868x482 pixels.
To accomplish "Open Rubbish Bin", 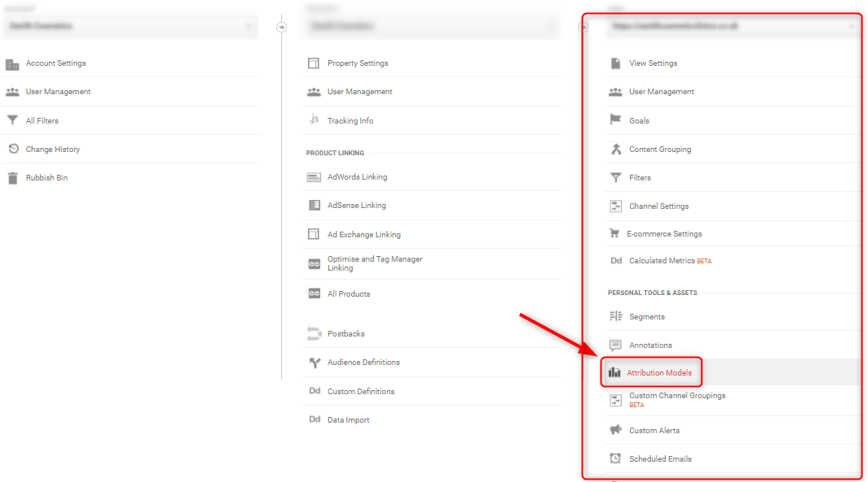I will tap(46, 178).
